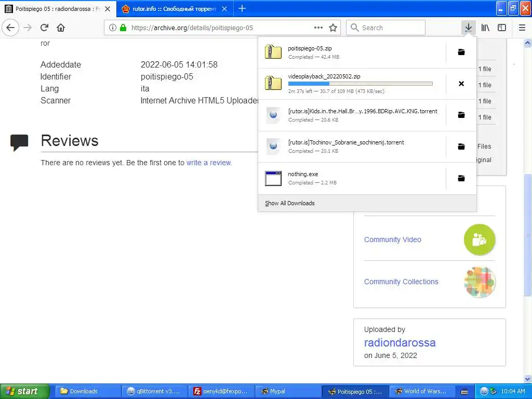The image size is (532, 399).
Task: Open the hamburger application menu
Action: (x=522, y=28)
